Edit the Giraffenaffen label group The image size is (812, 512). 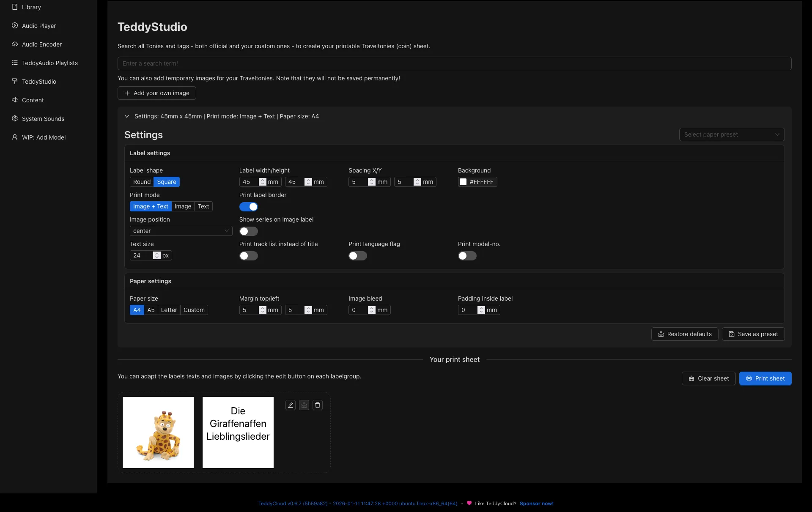tap(290, 405)
